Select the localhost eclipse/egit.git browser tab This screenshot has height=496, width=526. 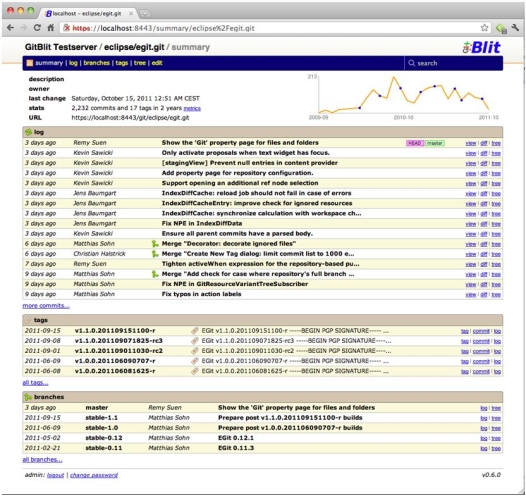pos(89,13)
